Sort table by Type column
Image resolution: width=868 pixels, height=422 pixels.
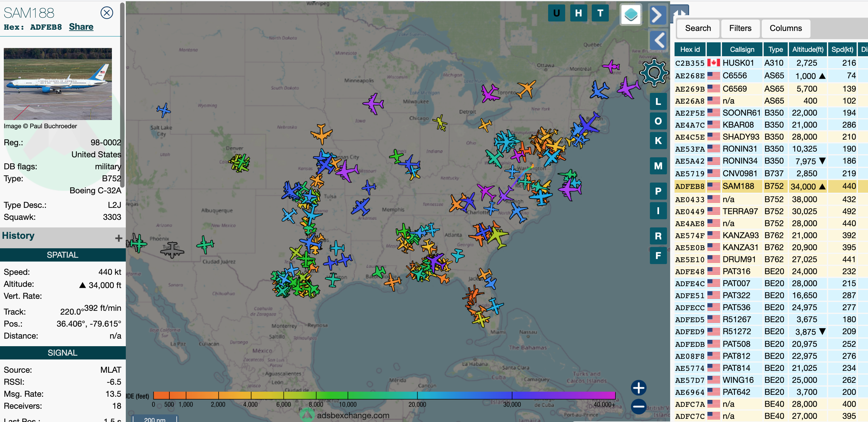(775, 50)
